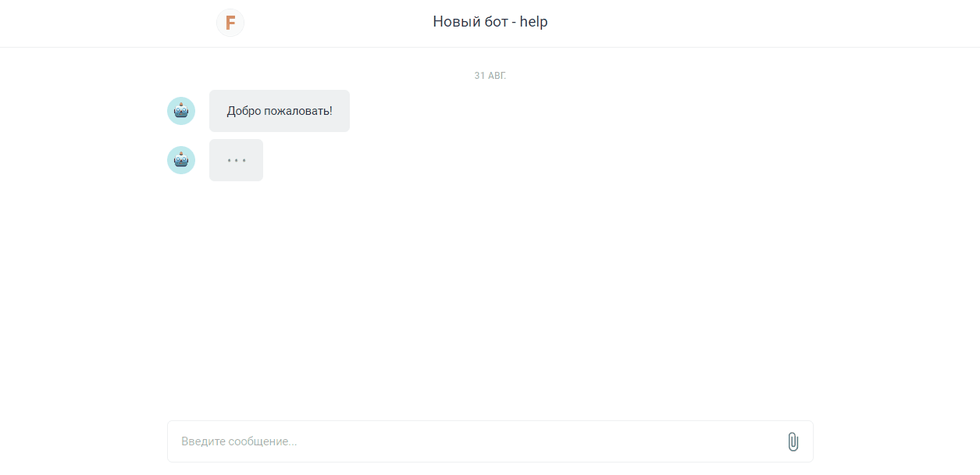The width and height of the screenshot is (980, 475).
Task: Click the gray dots inside pending bubble
Action: [x=237, y=160]
